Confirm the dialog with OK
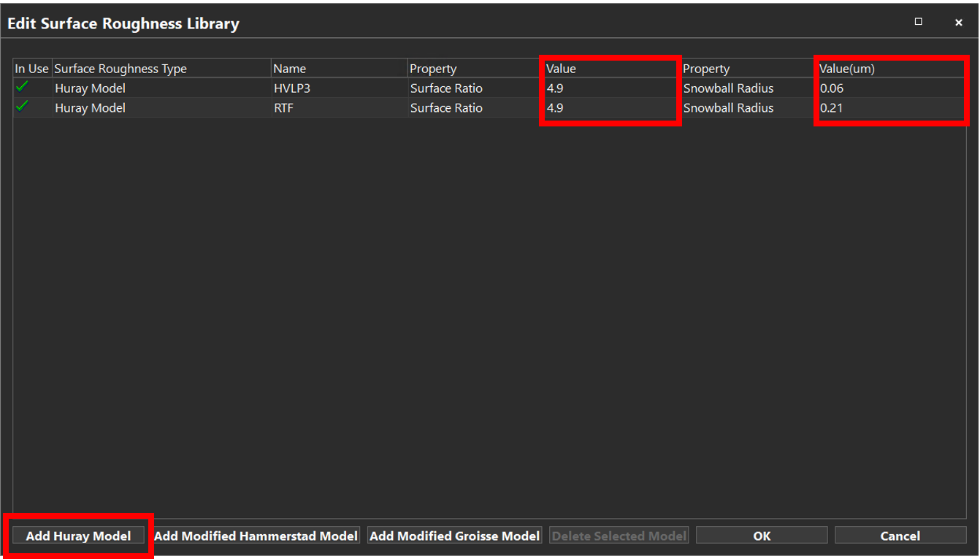Viewport: 980px width, 559px height. click(x=762, y=536)
